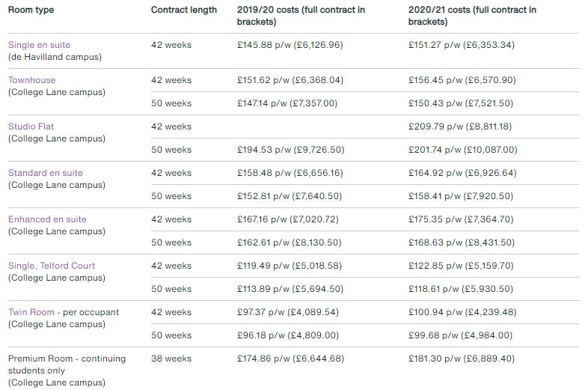Select the Contract length column header
The width and height of the screenshot is (588, 390).
point(184,10)
